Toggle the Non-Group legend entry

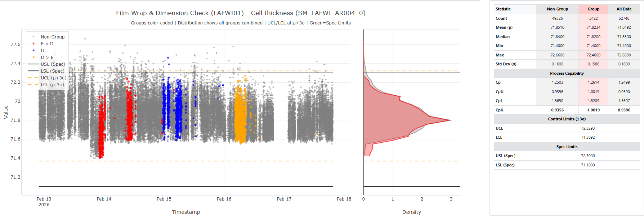point(52,37)
